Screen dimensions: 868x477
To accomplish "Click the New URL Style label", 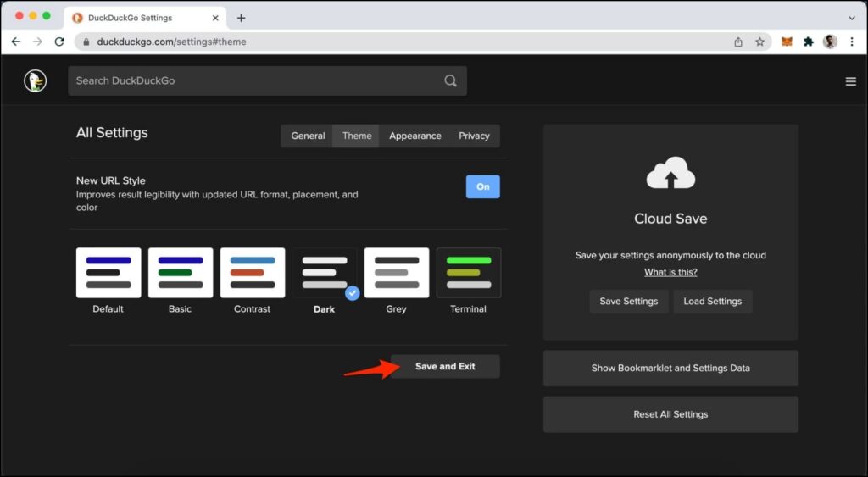I will [111, 180].
